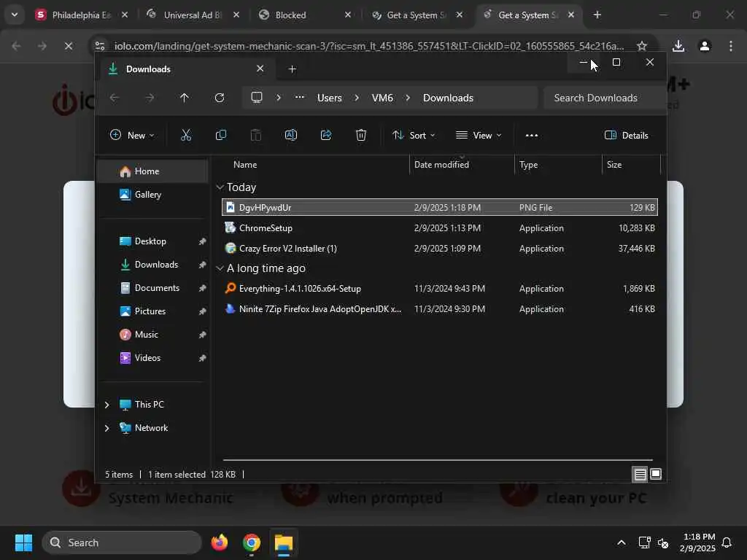Add a new File Explorer tab
Image resolution: width=747 pixels, height=560 pixels.
pos(292,69)
